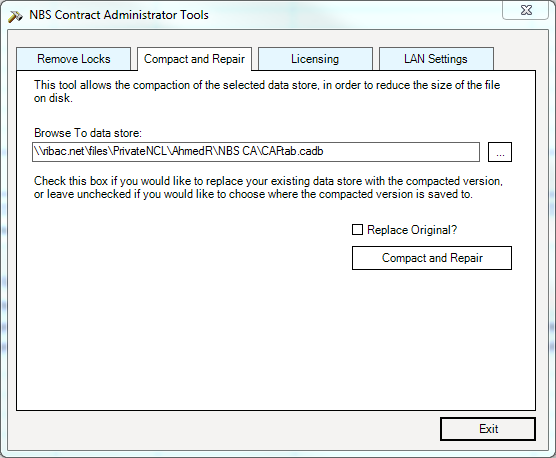Click the 'Replace Original?' checkbox label text

click(412, 230)
